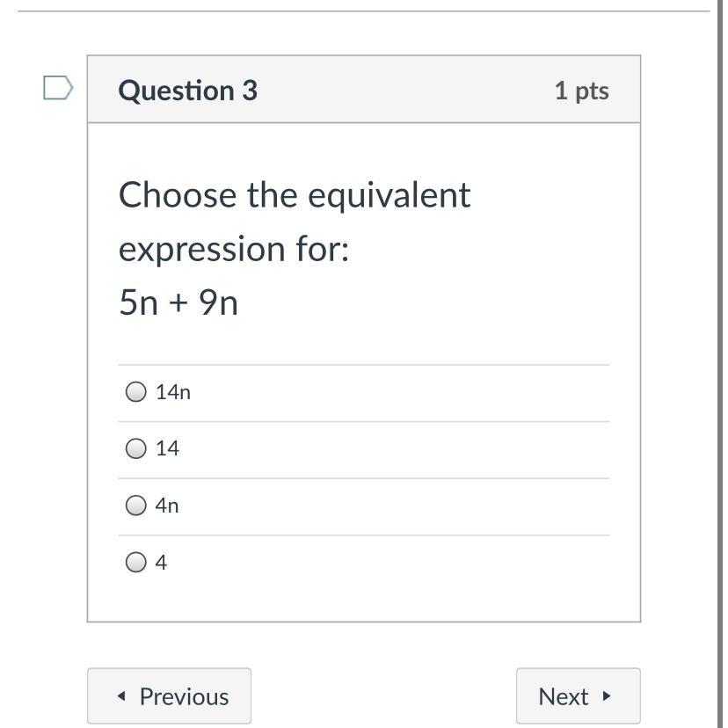The width and height of the screenshot is (728, 728).
Task: Go to the Previous question
Action: click(169, 696)
